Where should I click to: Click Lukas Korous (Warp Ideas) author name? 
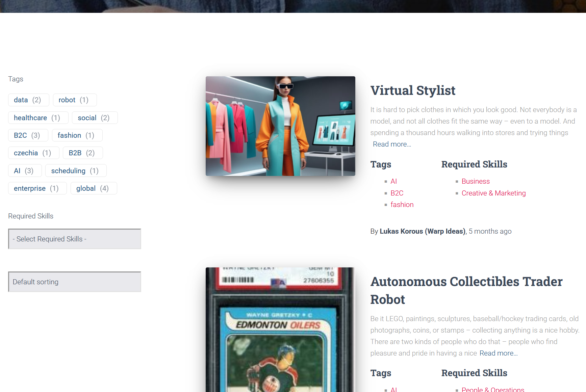(423, 231)
